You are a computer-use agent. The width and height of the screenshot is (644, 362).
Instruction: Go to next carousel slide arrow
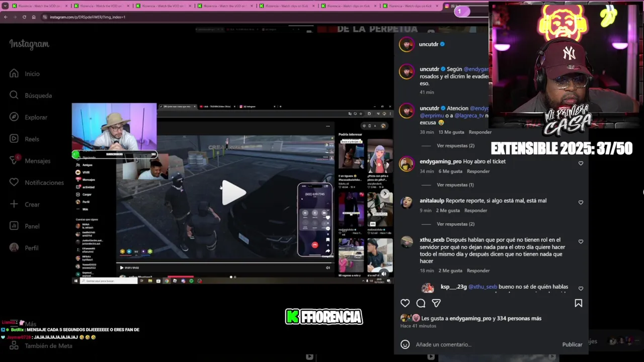tap(385, 194)
